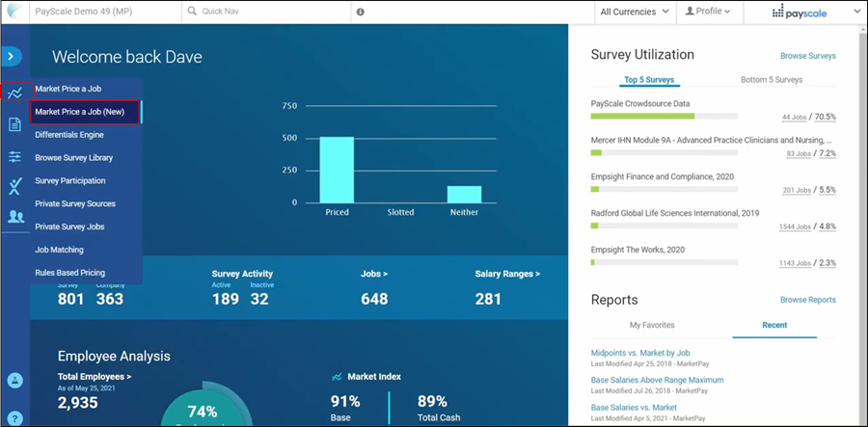868x427 pixels.
Task: Open help via the question mark icon
Action: coord(14,417)
